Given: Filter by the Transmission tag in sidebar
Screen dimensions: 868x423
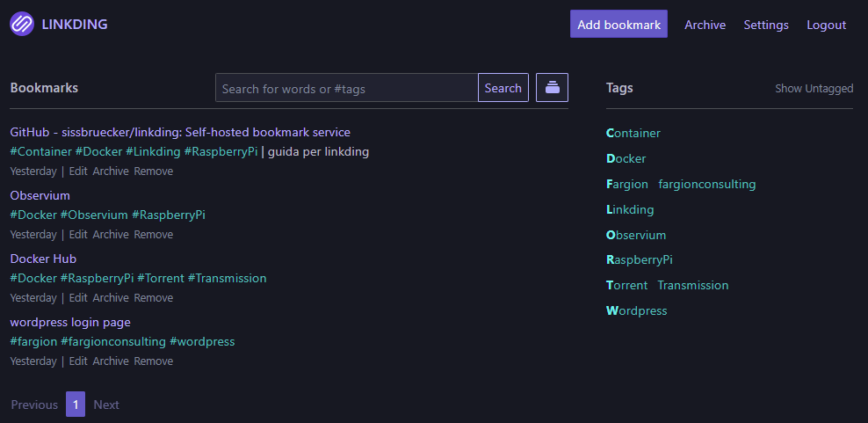Looking at the screenshot, I should (693, 286).
